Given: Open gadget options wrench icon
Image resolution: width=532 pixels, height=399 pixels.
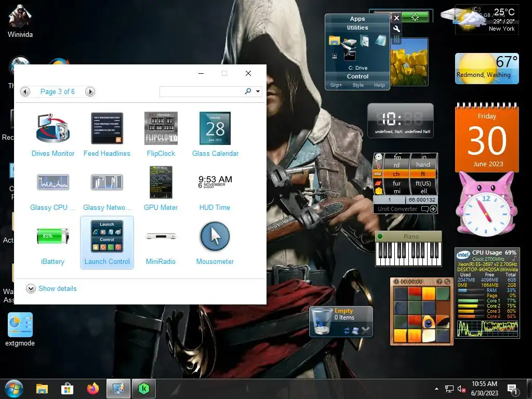Looking at the screenshot, I should 396,29.
